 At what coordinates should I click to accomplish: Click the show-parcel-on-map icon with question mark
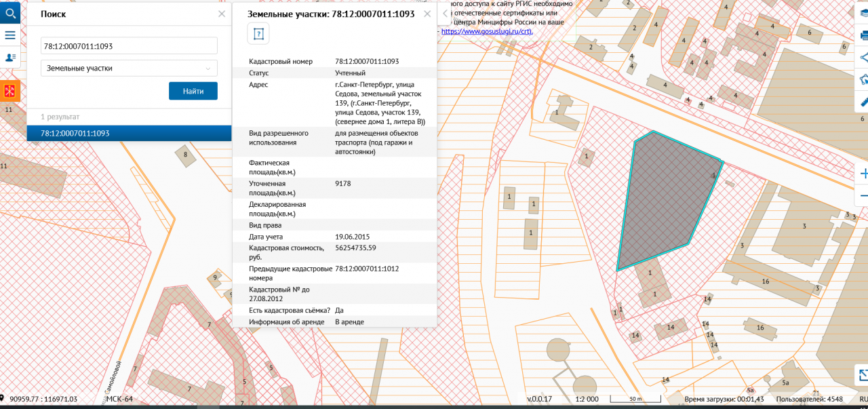pyautogui.click(x=258, y=33)
